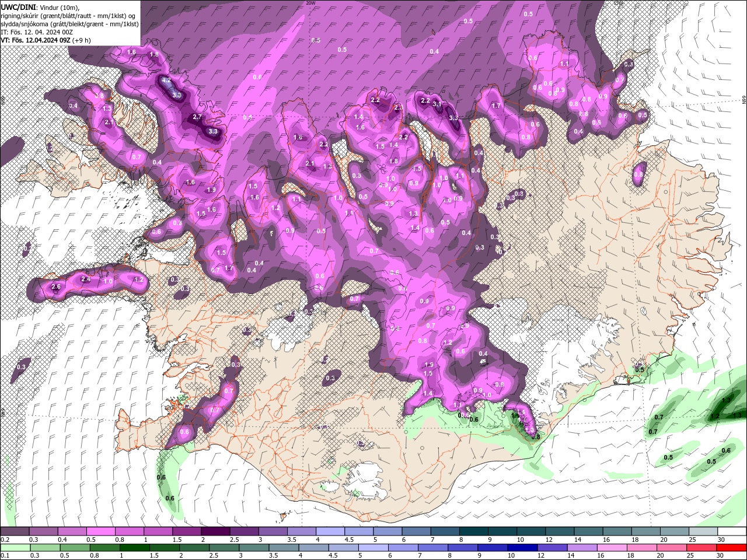Image resolution: width=747 pixels, height=560 pixels.
Task: Select the light pink 16 swatch in rain scale
Action: click(612, 548)
